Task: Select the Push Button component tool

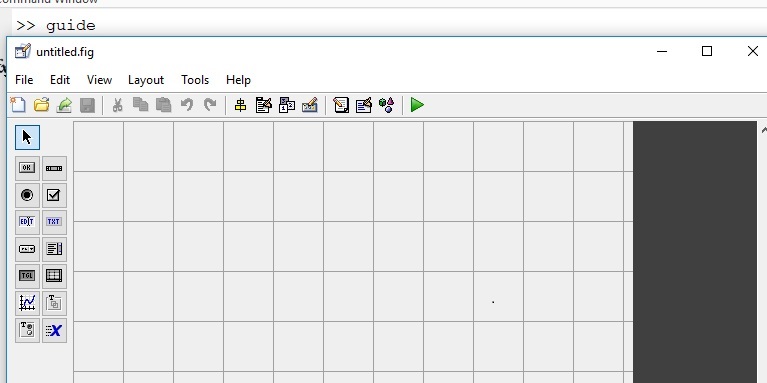Action: tap(27, 168)
